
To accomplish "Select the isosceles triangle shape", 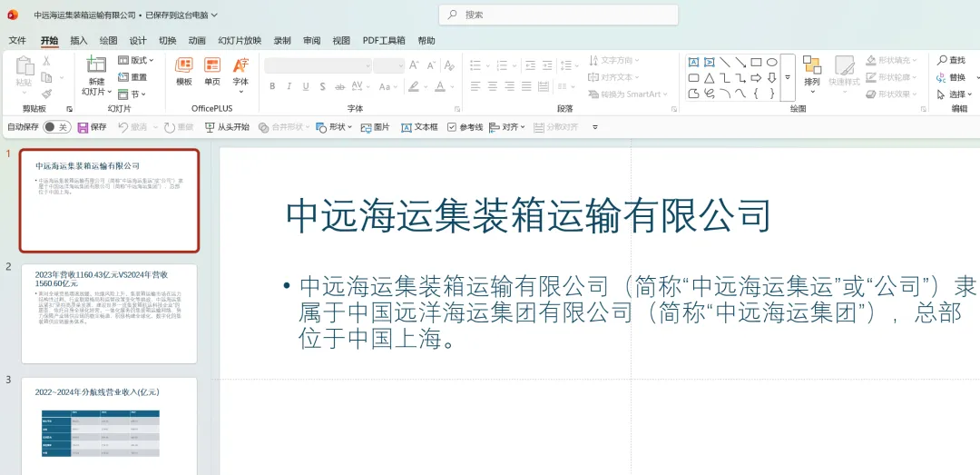I will [x=709, y=78].
